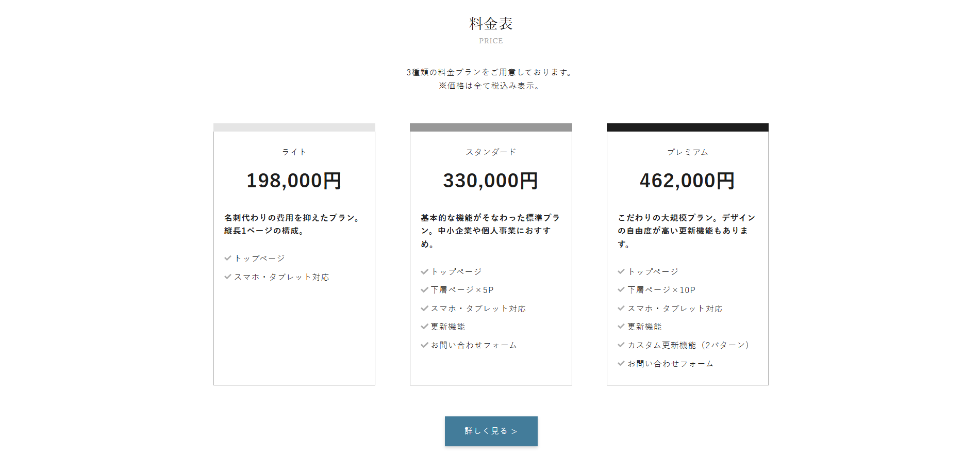Select the 462,000円 price
This screenshot has width=980, height=469.
click(687, 181)
